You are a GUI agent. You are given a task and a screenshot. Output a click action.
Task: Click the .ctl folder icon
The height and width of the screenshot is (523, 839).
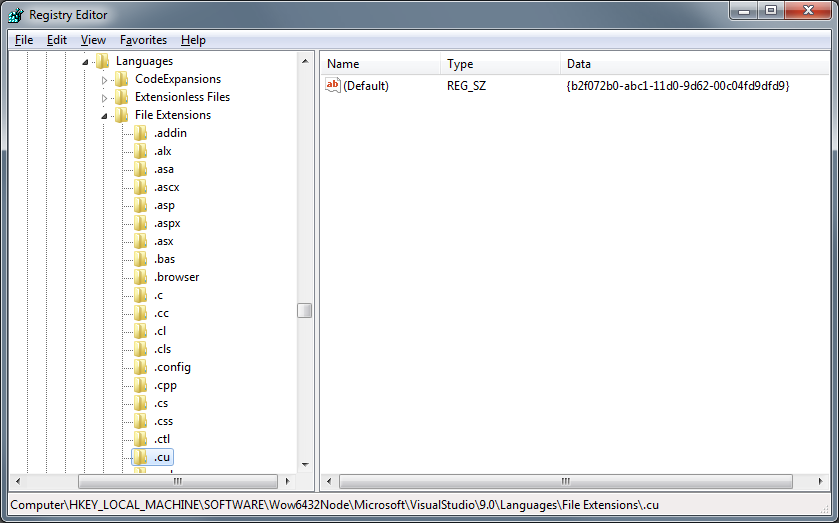[141, 439]
